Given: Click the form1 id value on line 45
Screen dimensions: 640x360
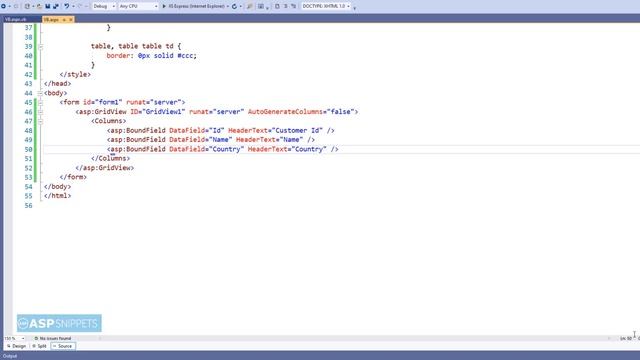Looking at the screenshot, I should (109, 102).
